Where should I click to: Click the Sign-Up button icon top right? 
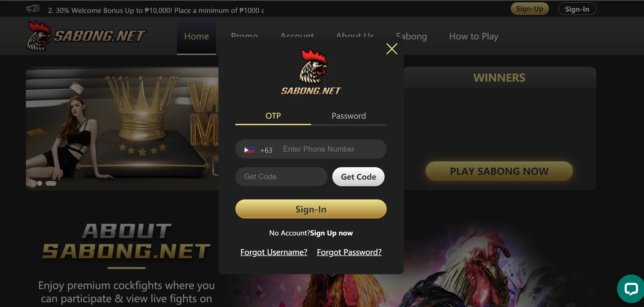(530, 8)
